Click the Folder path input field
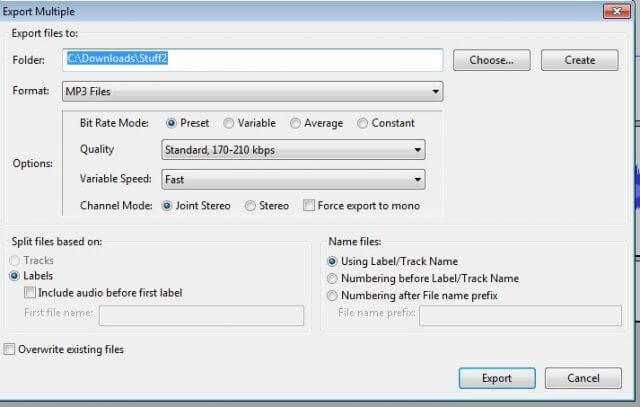This screenshot has height=407, width=640. tap(253, 60)
